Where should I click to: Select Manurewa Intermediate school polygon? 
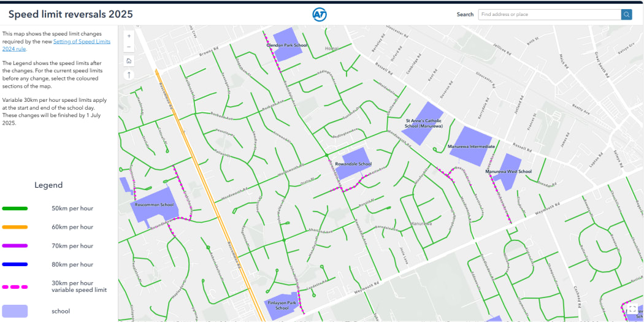[x=471, y=146]
